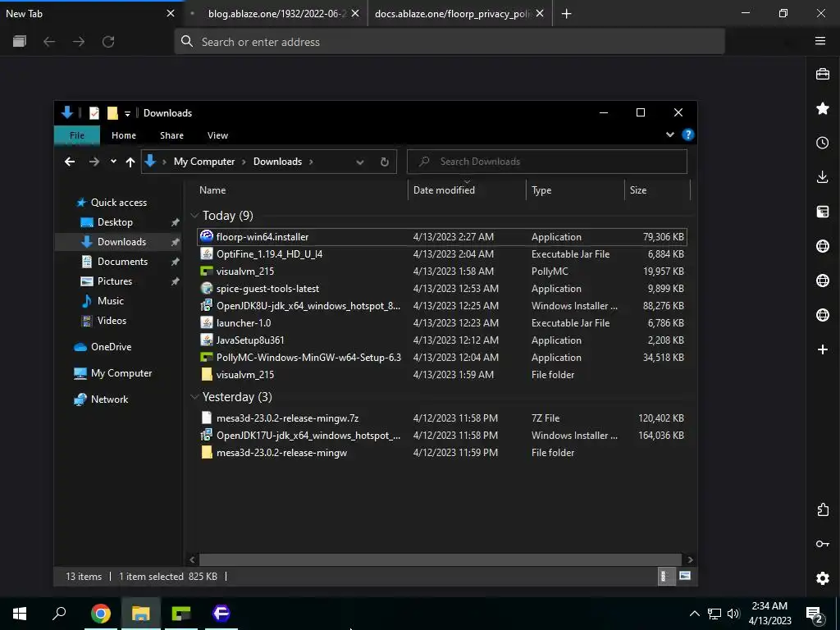Open the volume control in system tray
Viewport: 840px width, 630px height.
(x=733, y=614)
